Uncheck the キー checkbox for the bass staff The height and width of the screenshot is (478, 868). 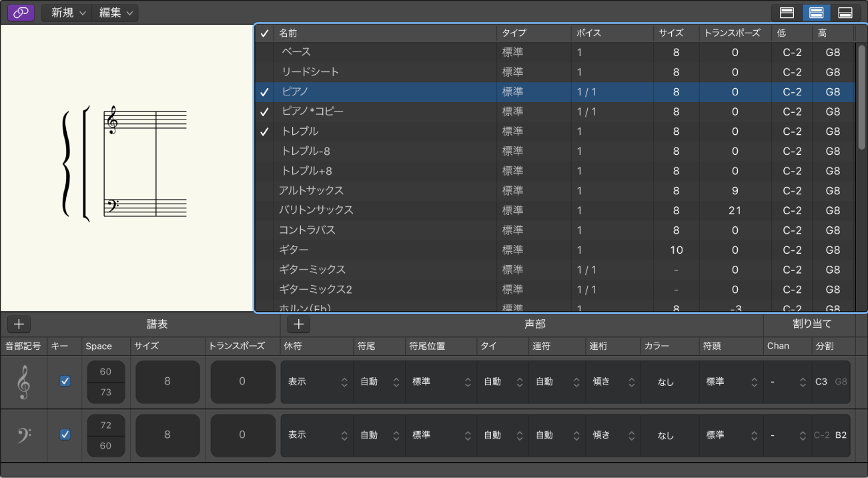pos(64,435)
